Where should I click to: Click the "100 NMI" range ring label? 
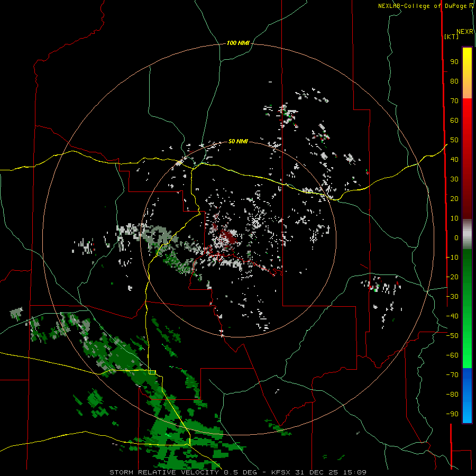click(238, 43)
